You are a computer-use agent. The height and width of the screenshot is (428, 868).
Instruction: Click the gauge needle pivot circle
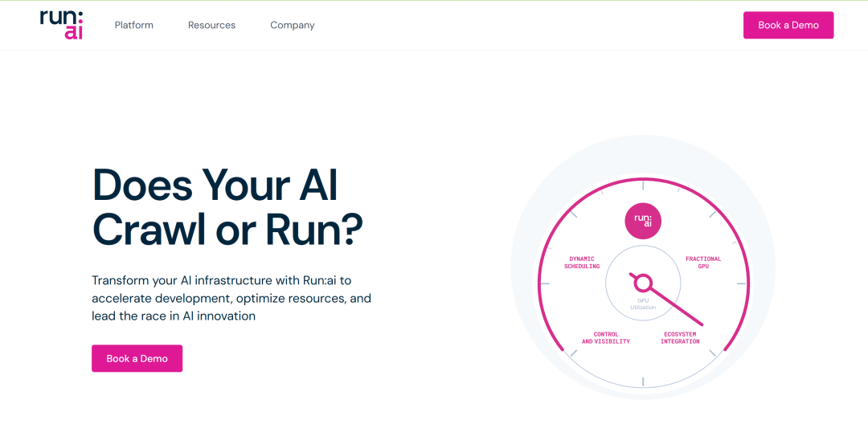pos(643,283)
